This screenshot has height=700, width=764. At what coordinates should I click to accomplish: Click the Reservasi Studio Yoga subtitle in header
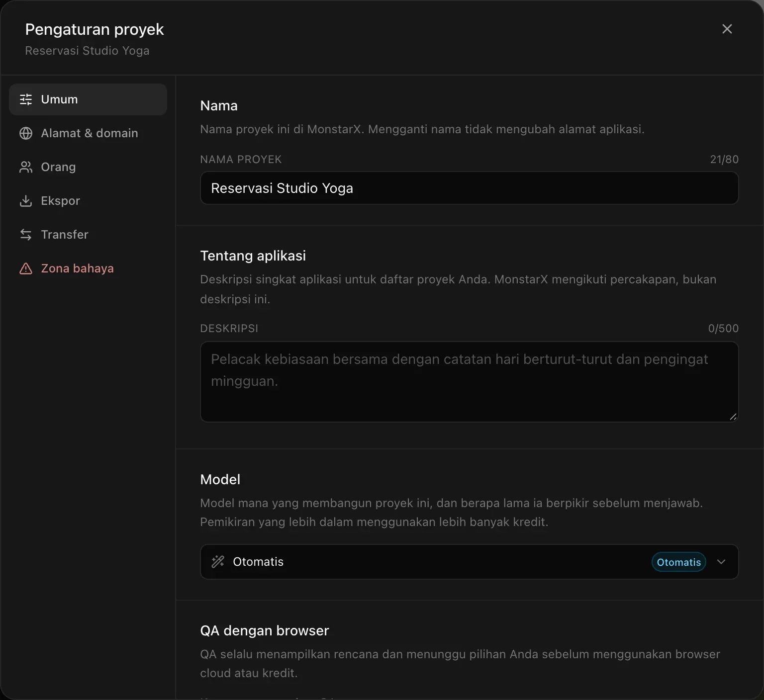click(x=87, y=51)
